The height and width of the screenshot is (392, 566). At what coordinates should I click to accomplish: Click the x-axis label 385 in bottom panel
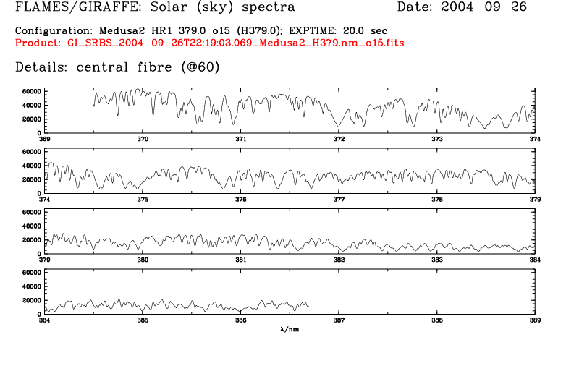[x=143, y=320]
